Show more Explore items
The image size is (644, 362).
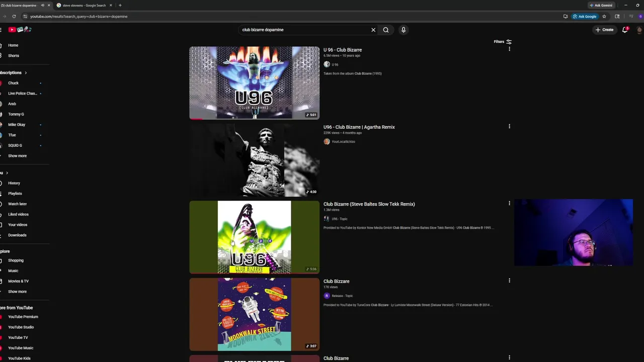tap(17, 292)
